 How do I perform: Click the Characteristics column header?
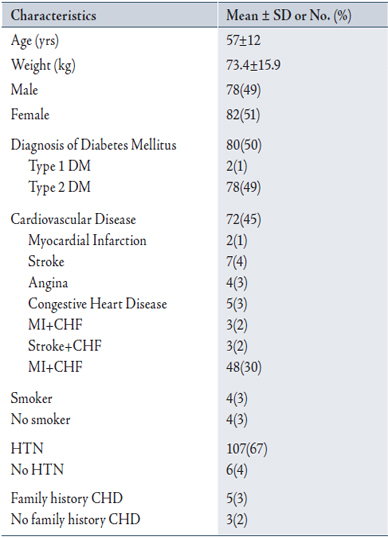point(54,15)
